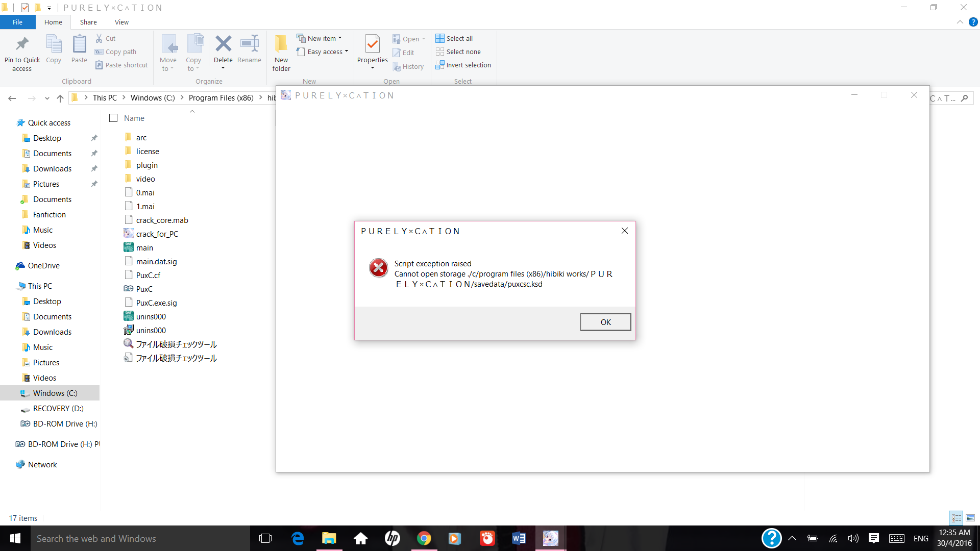This screenshot has width=980, height=551.
Task: Collapse the ribbon with the chevron
Action: coord(960,22)
